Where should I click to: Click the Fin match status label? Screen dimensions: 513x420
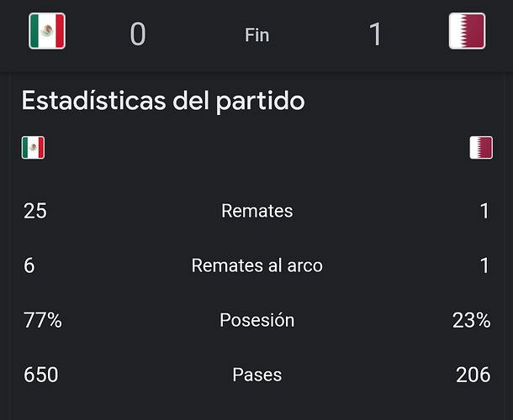(256, 35)
